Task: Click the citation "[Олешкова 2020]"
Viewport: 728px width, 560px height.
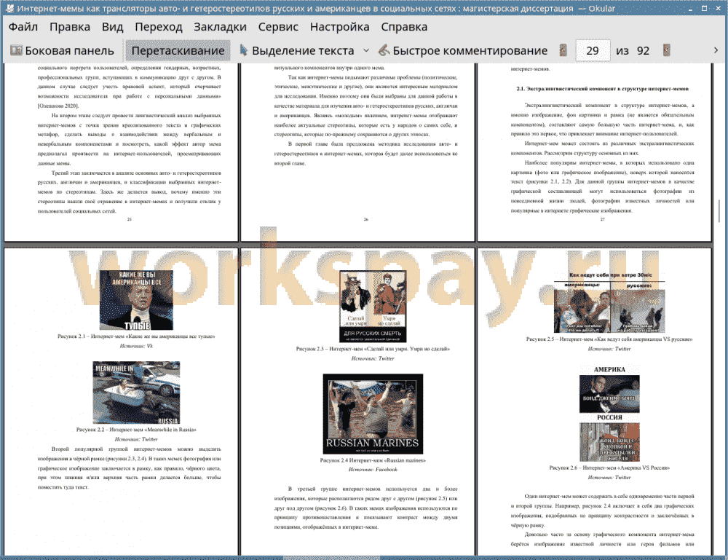Action: pyautogui.click(x=58, y=106)
